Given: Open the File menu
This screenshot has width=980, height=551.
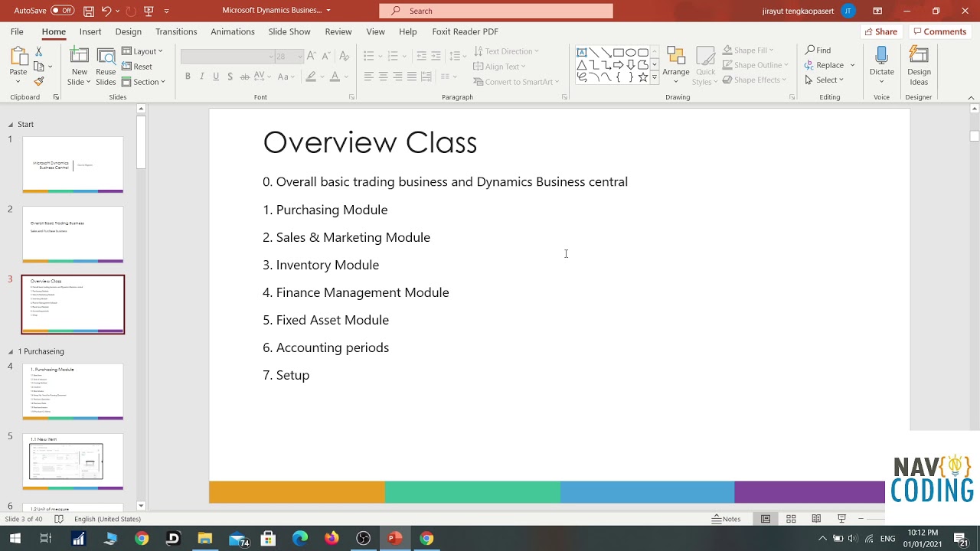Looking at the screenshot, I should (x=17, y=31).
